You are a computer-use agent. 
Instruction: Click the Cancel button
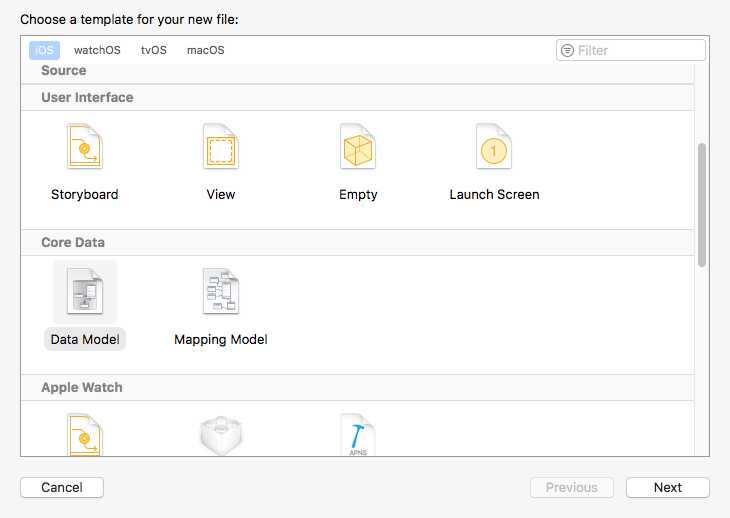point(62,487)
